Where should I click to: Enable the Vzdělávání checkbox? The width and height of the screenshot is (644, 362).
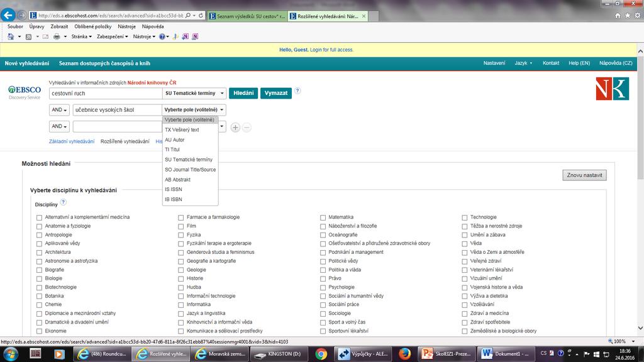[x=465, y=305]
